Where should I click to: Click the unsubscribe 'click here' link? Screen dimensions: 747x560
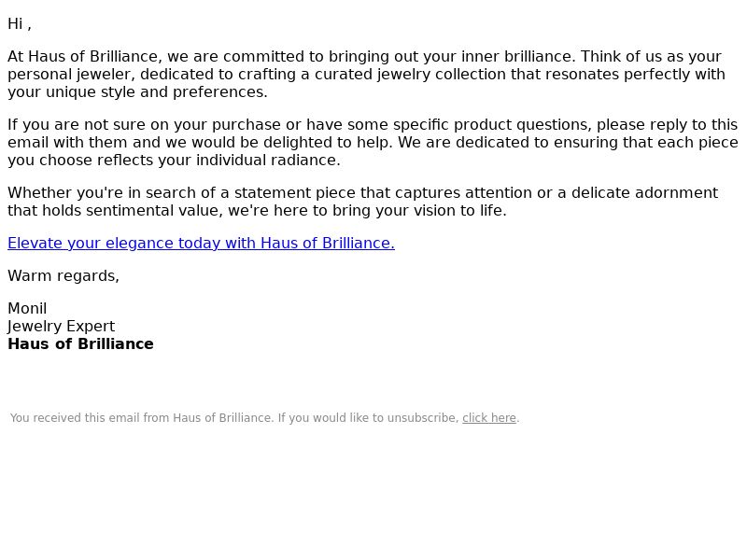pos(489,418)
